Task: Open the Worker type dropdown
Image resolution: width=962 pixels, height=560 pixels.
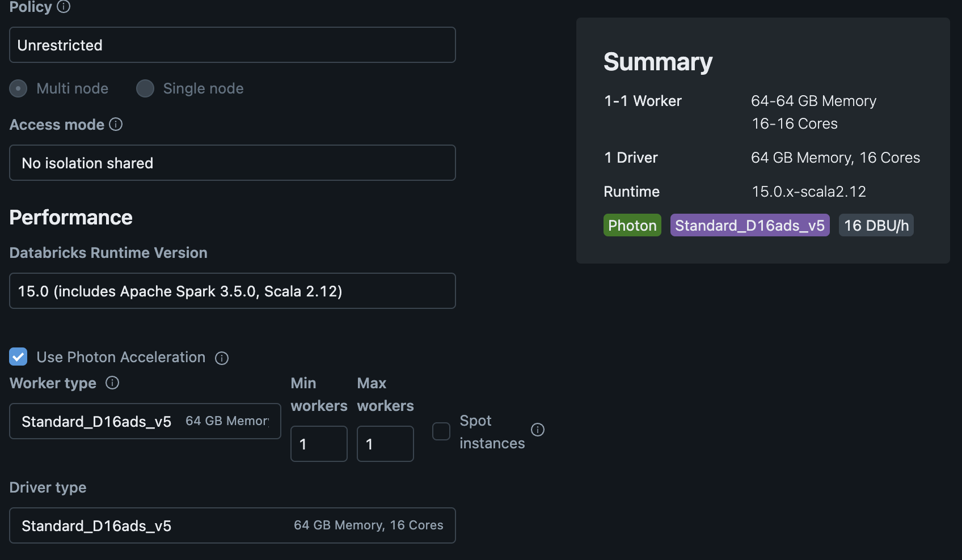Action: pyautogui.click(x=145, y=421)
